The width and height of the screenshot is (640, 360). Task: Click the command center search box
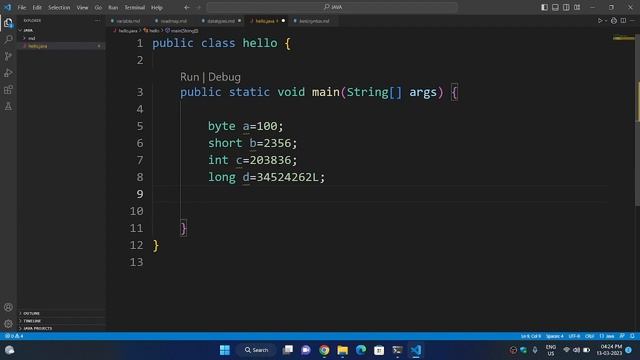(332, 7)
